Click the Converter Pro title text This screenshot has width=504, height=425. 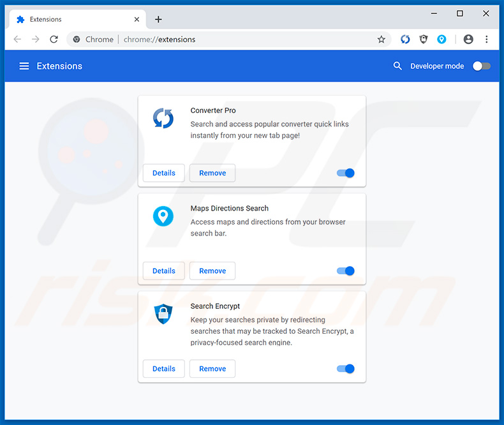click(x=213, y=110)
